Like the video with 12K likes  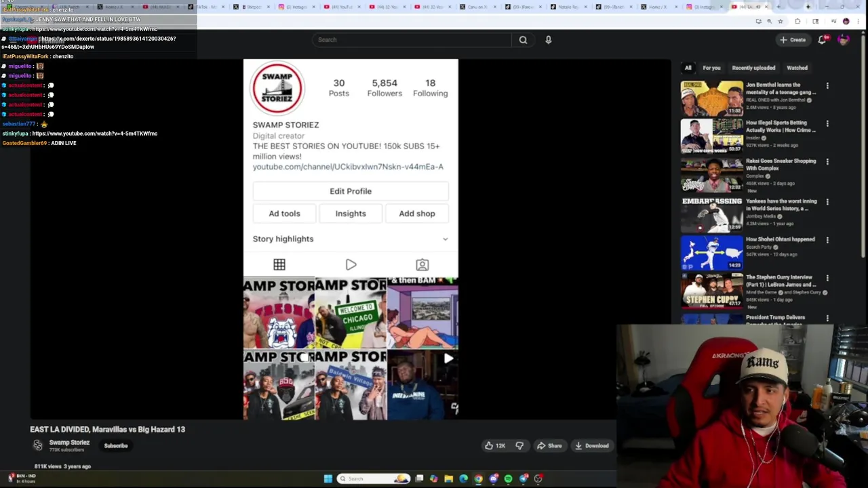pyautogui.click(x=494, y=446)
